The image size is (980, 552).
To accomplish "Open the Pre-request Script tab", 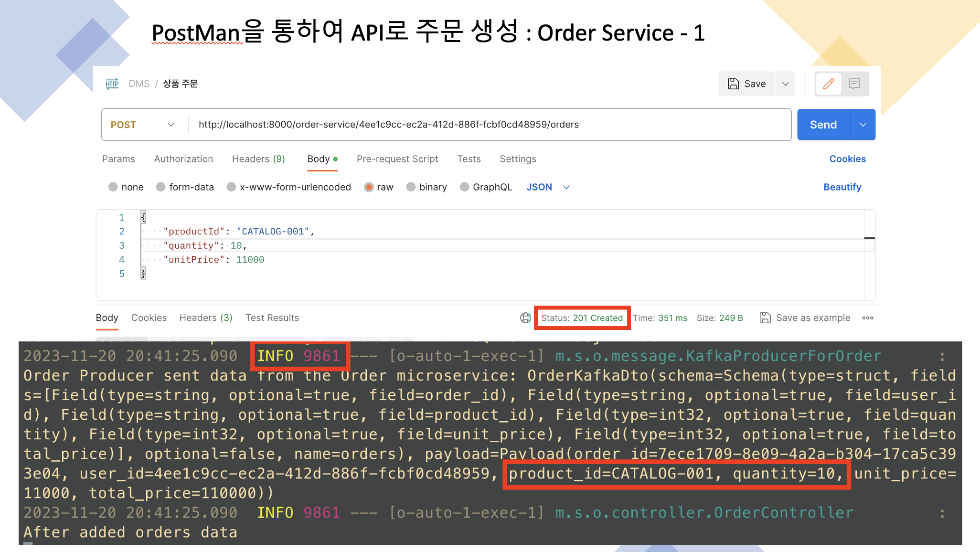I will point(397,159).
